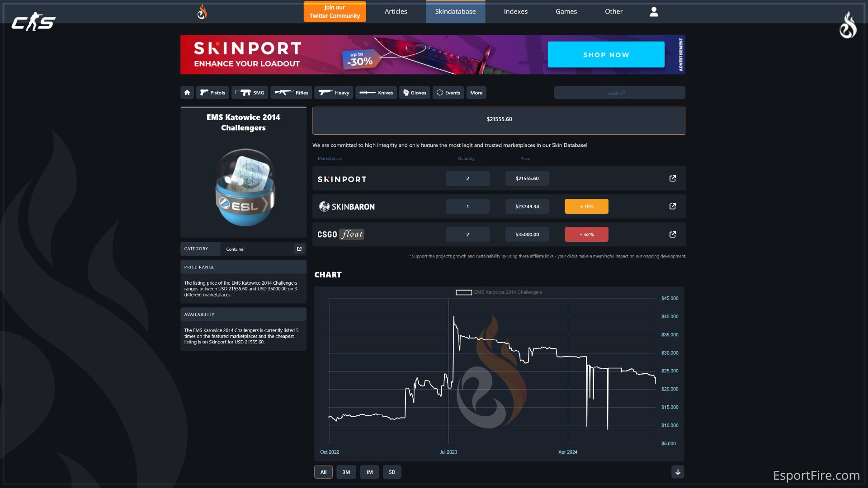Viewport: 868px width, 488px height.
Task: Go to skin database home icon
Action: [x=187, y=93]
